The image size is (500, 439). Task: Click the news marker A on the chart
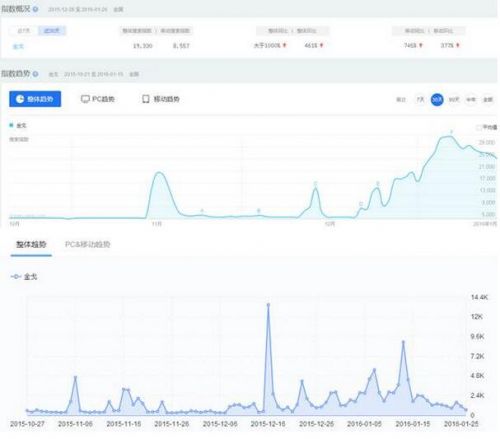coord(202,211)
